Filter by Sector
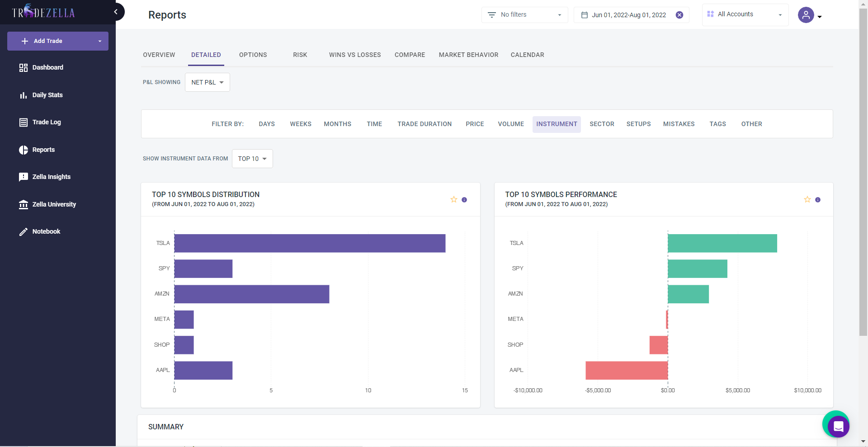This screenshot has width=868, height=447. (601, 124)
